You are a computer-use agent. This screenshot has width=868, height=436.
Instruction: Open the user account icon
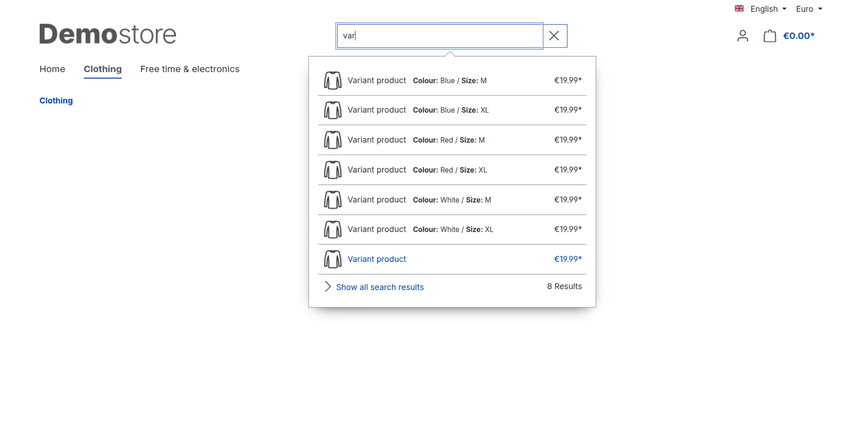coord(743,36)
